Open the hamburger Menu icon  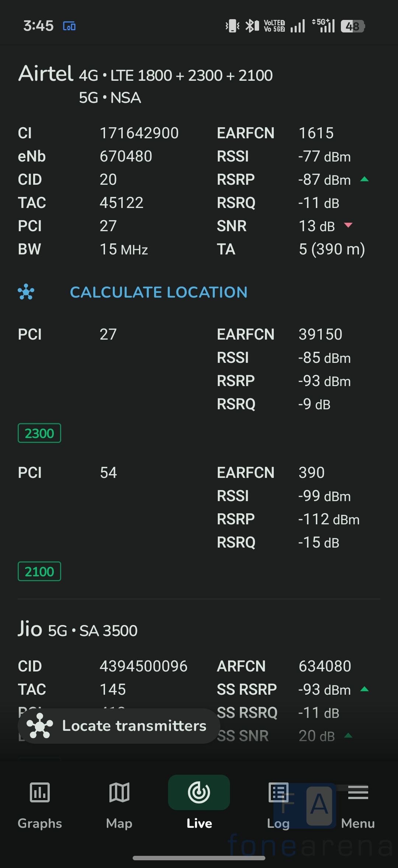pos(358,792)
